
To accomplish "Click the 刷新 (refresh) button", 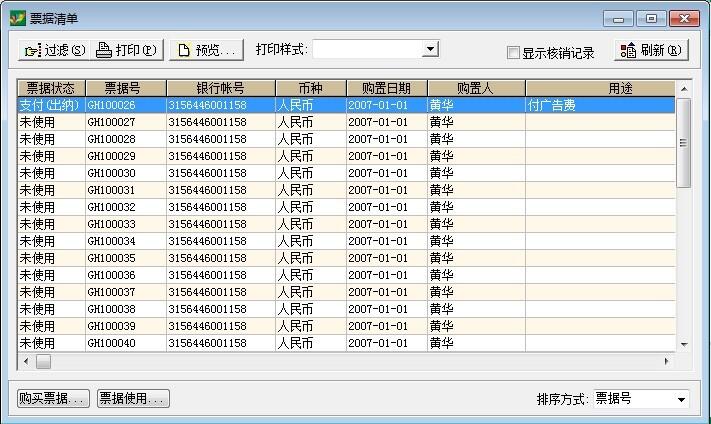I will pyautogui.click(x=652, y=51).
